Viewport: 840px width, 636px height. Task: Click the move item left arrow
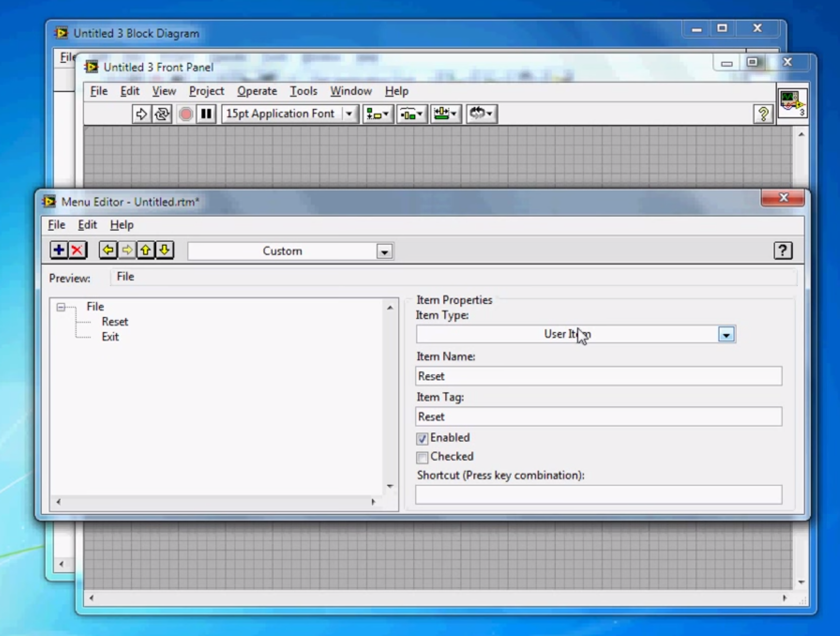click(108, 250)
